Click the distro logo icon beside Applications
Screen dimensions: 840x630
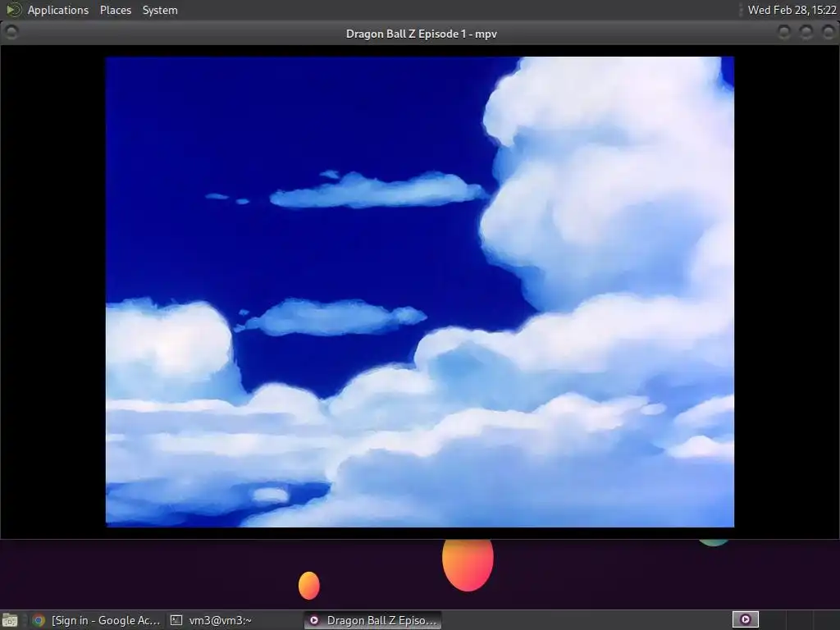tap(13, 10)
